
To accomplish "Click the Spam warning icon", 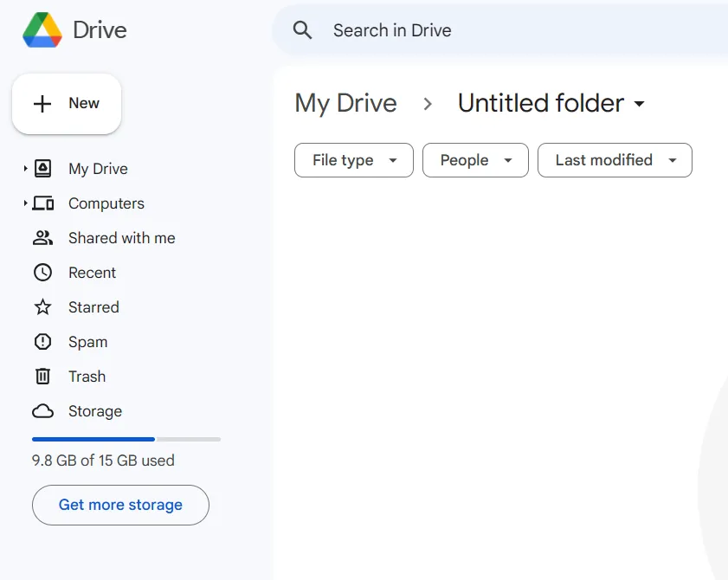I will [x=42, y=342].
